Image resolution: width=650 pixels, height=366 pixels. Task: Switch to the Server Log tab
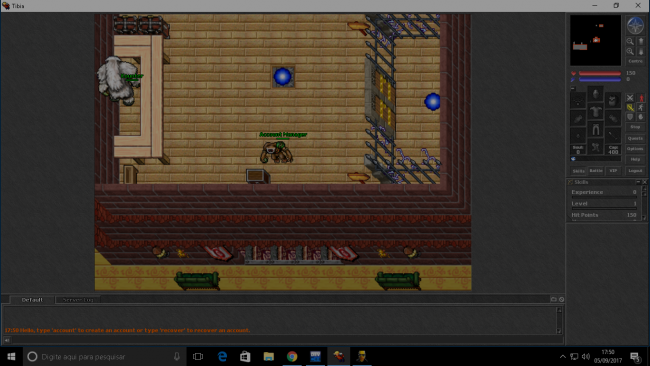[78, 300]
